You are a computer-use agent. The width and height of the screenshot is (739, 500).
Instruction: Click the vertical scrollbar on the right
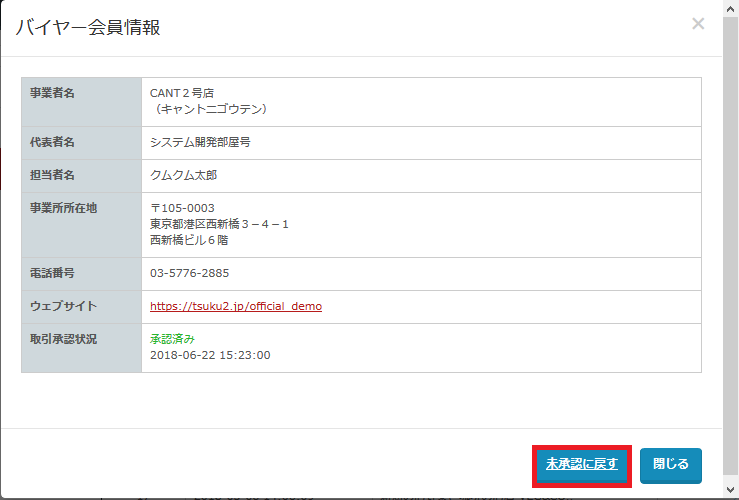tap(731, 250)
